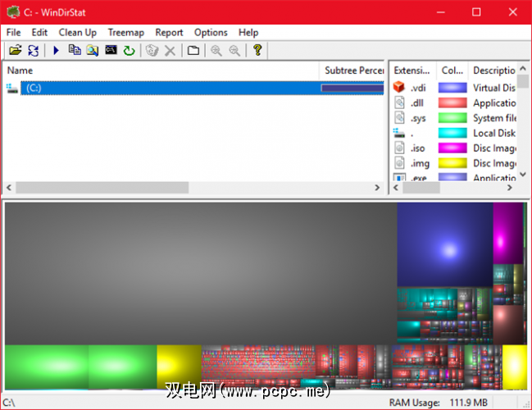The width and height of the screenshot is (532, 410).
Task: Click the Copy Path toolbar icon
Action: [x=75, y=50]
